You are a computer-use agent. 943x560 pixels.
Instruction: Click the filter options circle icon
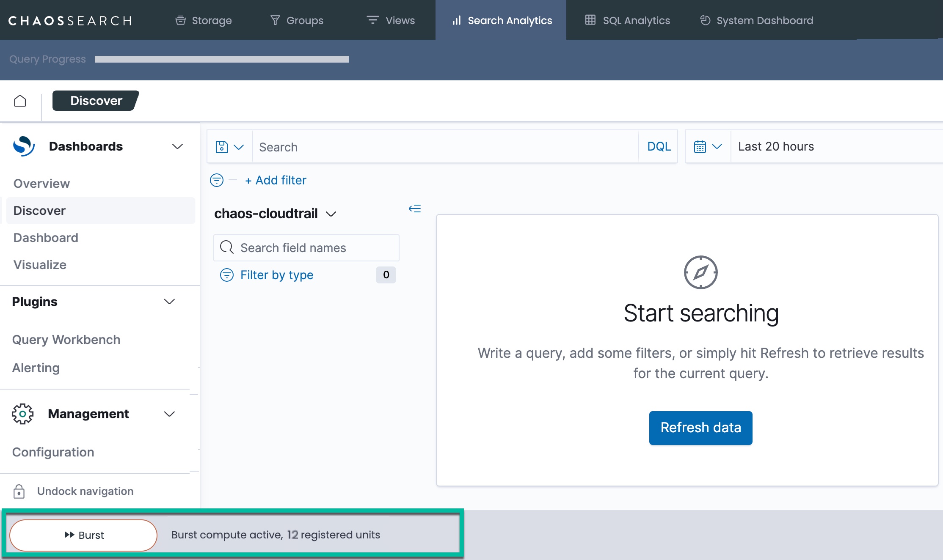(217, 180)
